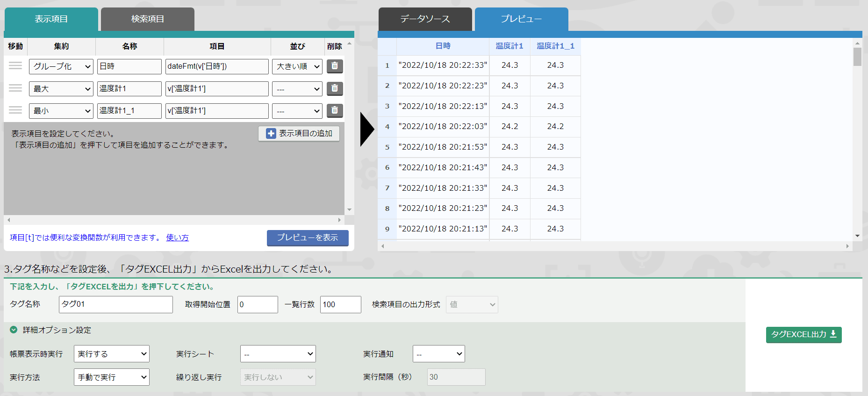
Task: Select the cell "2022/10/18 20:21:13"
Action: pyautogui.click(x=443, y=229)
